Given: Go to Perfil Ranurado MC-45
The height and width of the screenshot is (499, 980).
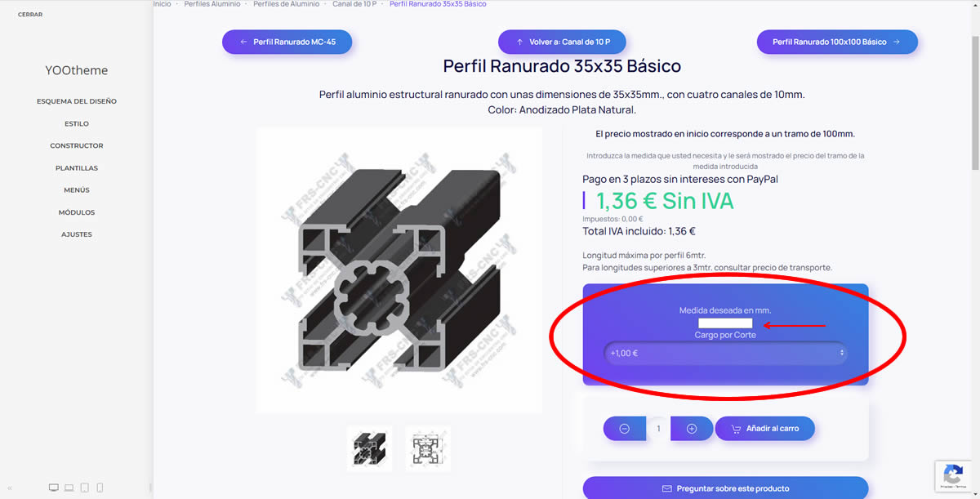Looking at the screenshot, I should click(287, 42).
